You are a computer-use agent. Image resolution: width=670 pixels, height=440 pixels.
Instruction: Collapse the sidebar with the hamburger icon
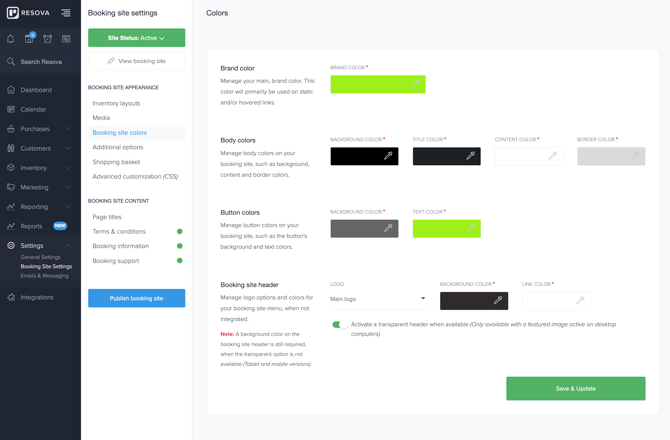(65, 13)
